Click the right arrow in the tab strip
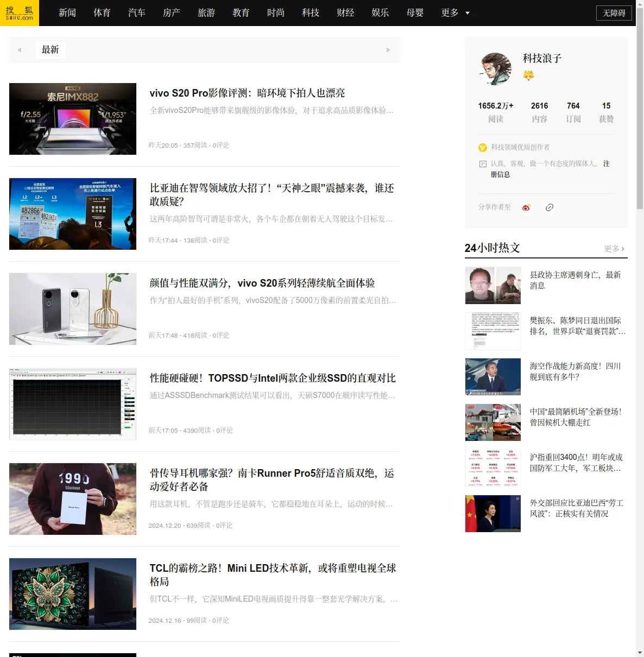Viewport: 644px width, 657px height. pyautogui.click(x=388, y=50)
